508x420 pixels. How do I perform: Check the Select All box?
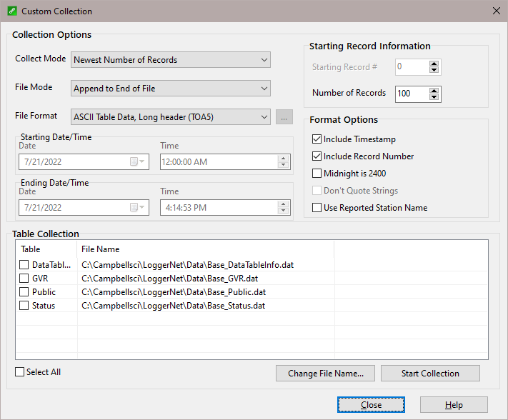click(20, 372)
